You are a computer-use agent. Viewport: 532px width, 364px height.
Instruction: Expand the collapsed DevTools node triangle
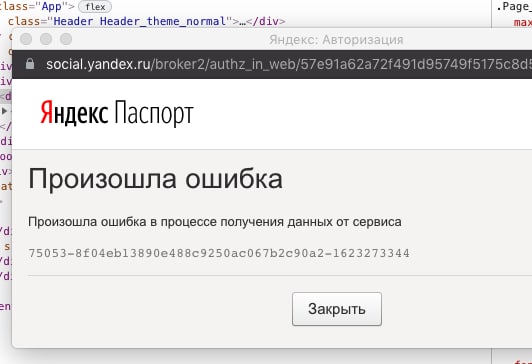click(4, 111)
